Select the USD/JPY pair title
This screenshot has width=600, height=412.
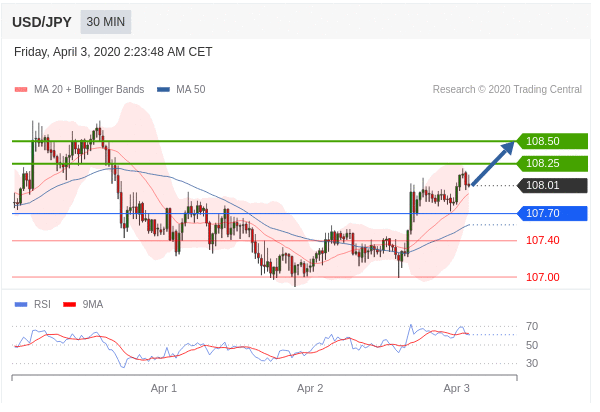click(42, 22)
